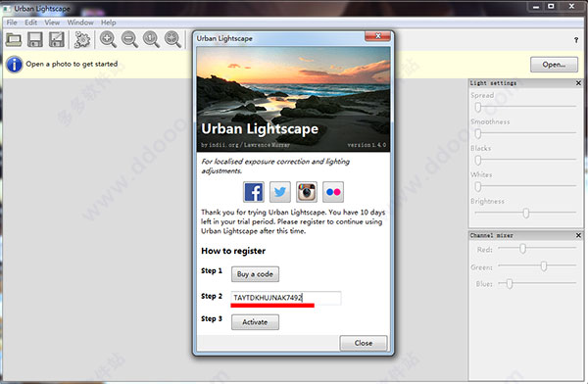588x384 pixels.
Task: Click the blue info icon in notification bar
Action: pyautogui.click(x=15, y=65)
